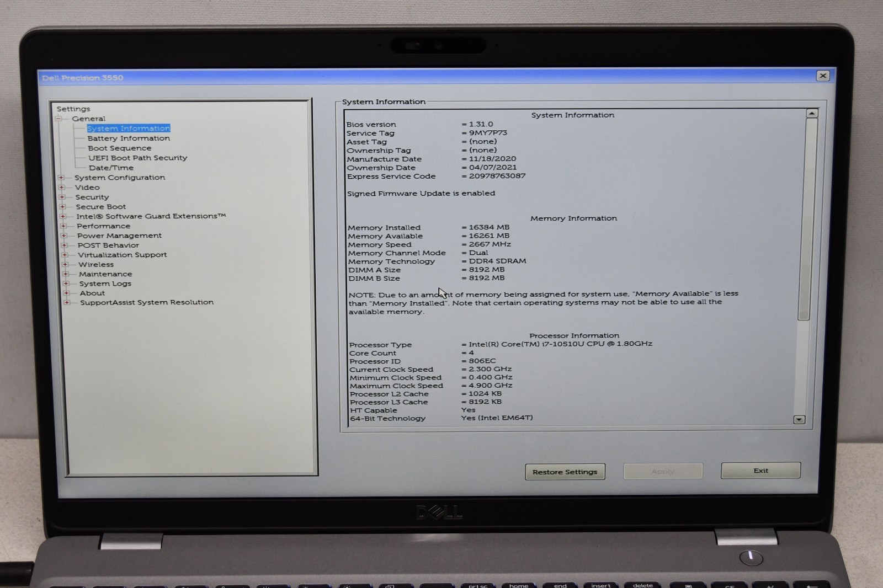The image size is (883, 588).
Task: Select the Wireless label
Action: tap(96, 265)
